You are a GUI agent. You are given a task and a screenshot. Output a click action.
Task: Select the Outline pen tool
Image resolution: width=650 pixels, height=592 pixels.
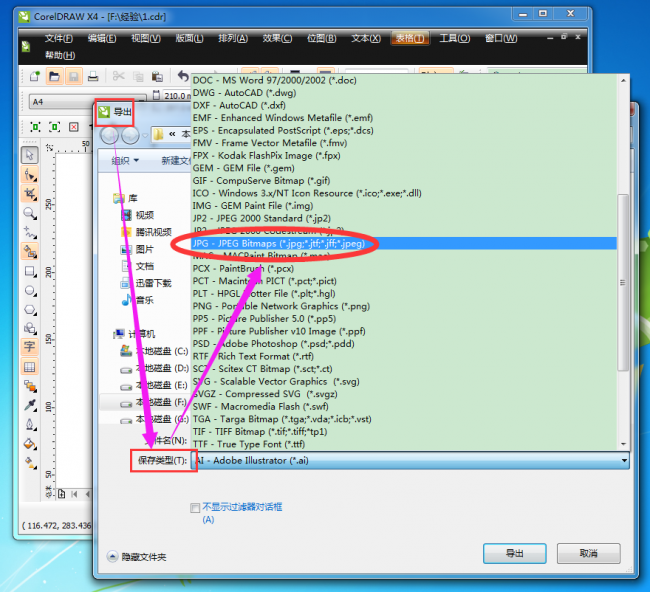coord(30,425)
